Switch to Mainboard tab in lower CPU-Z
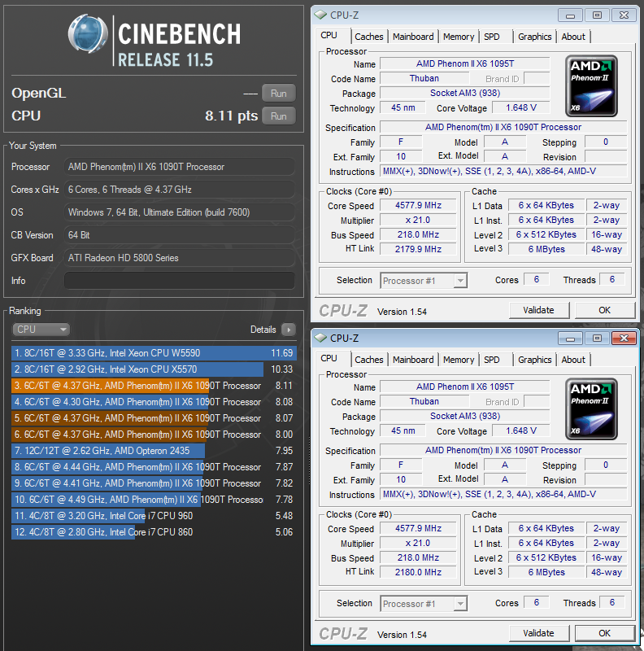 (x=413, y=360)
